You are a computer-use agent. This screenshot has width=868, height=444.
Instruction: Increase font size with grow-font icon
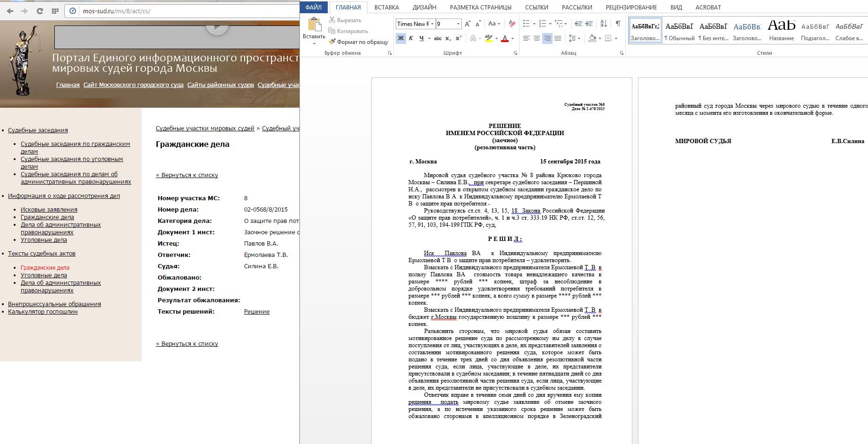[x=468, y=24]
